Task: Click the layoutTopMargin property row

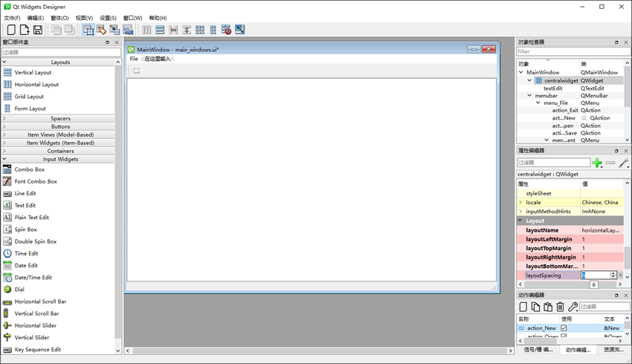Action: click(570, 248)
